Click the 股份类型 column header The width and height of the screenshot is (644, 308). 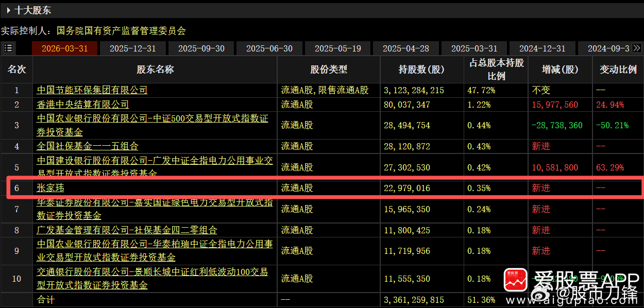pyautogui.click(x=329, y=70)
